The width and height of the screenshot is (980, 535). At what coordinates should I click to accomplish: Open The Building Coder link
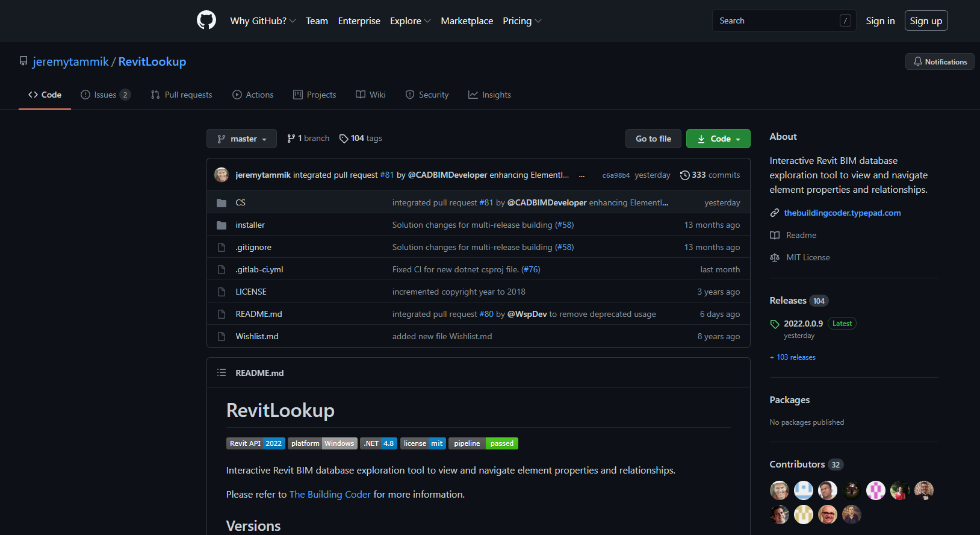330,495
